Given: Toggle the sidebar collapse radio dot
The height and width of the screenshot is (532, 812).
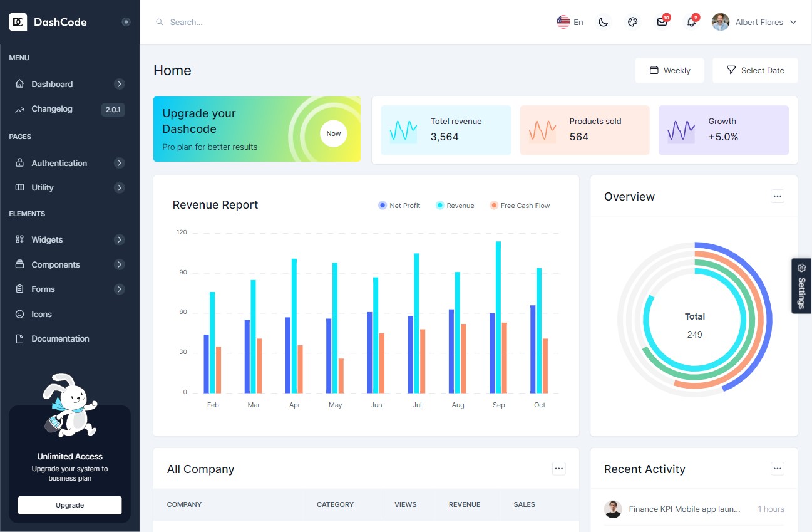Looking at the screenshot, I should [126, 22].
